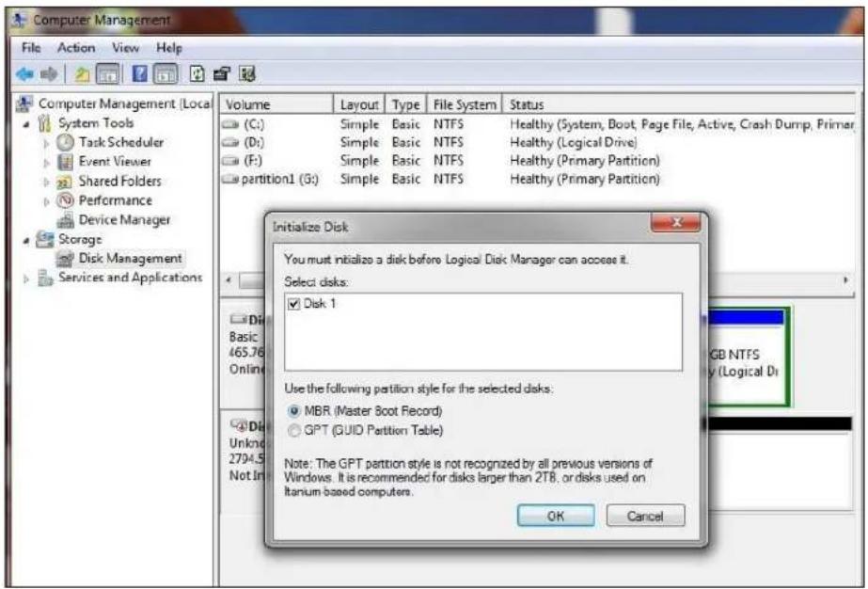Image resolution: width=868 pixels, height=589 pixels.
Task: Select the Disk Management tree item
Action: point(130,259)
